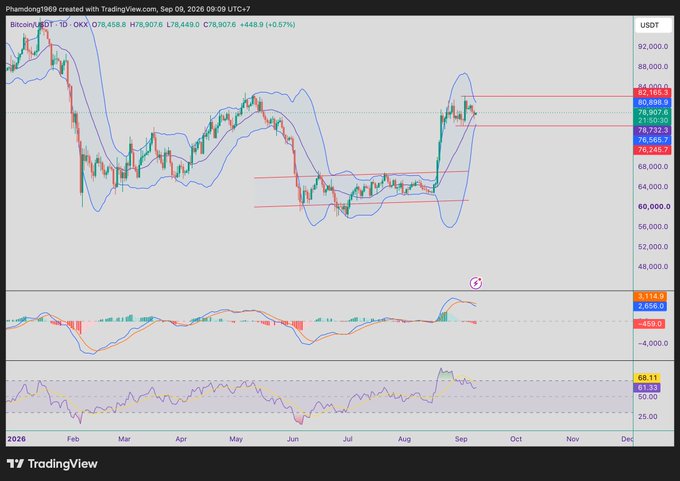Image resolution: width=680 pixels, height=481 pixels.
Task: Click the 21:50:30 bar countdown label
Action: tap(652, 121)
